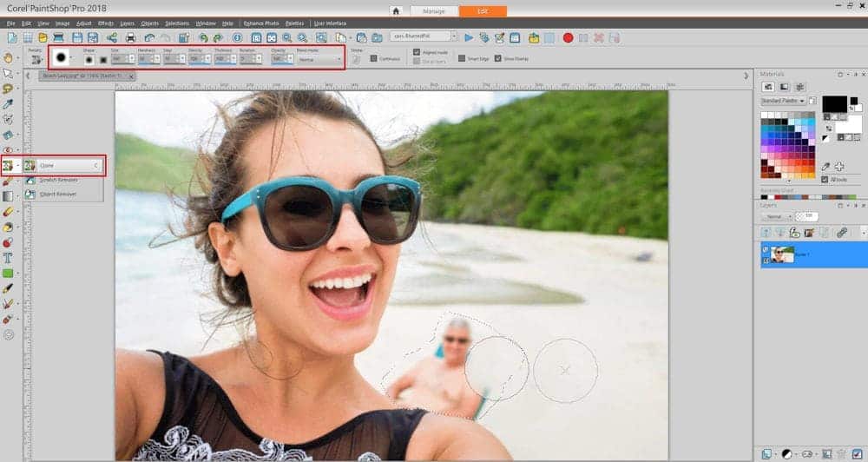Enable the Continuous checkbox

373,58
